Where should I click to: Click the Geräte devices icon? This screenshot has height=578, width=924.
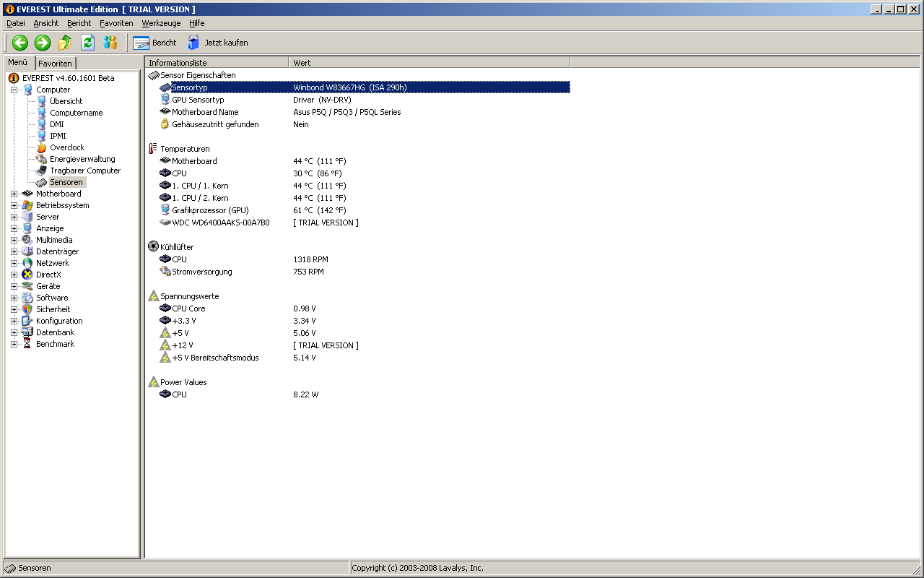(x=27, y=286)
